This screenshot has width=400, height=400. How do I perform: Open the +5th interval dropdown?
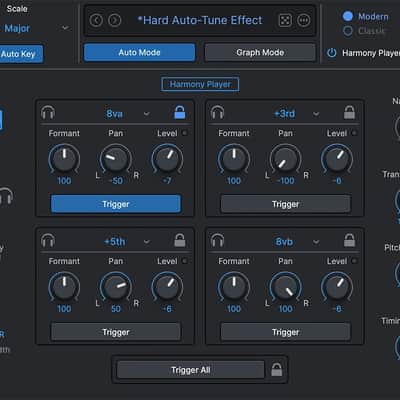pos(146,242)
